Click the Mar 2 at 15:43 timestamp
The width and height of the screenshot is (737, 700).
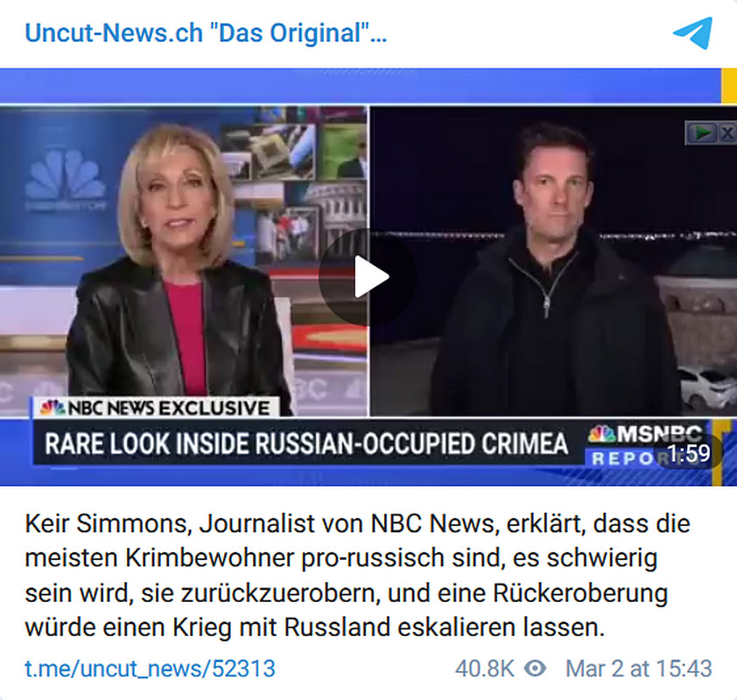click(639, 668)
